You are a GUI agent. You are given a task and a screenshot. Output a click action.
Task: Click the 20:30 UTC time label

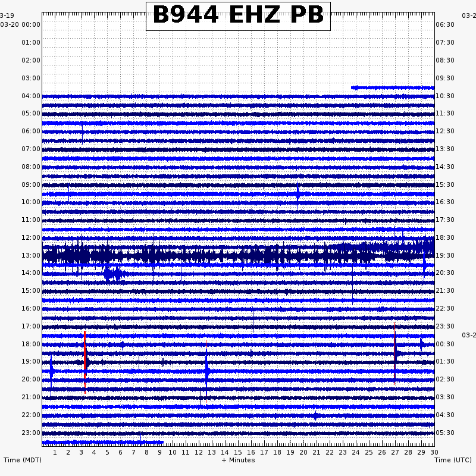(x=445, y=273)
